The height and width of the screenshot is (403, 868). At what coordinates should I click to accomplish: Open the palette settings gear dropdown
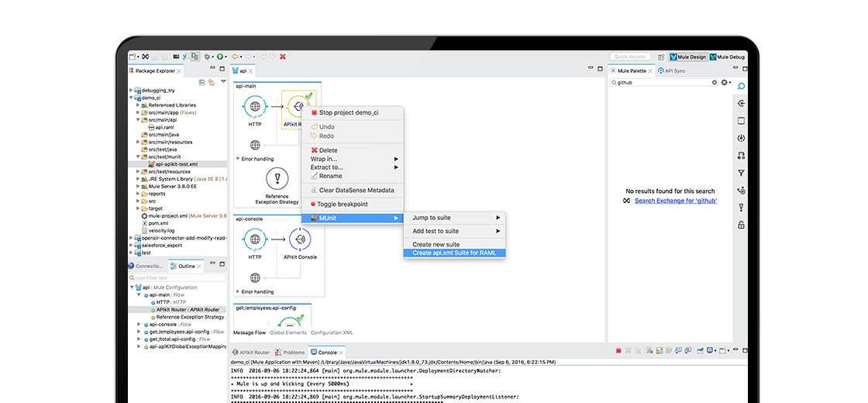(726, 82)
